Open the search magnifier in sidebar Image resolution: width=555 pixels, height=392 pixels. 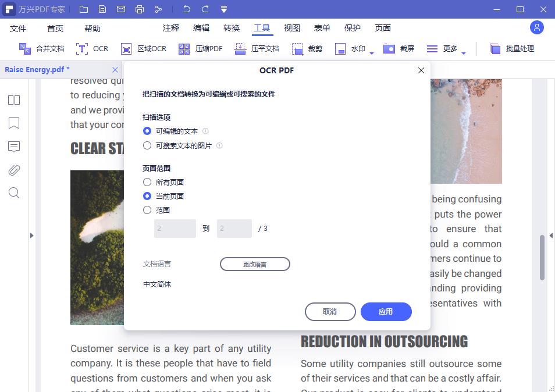tap(14, 193)
